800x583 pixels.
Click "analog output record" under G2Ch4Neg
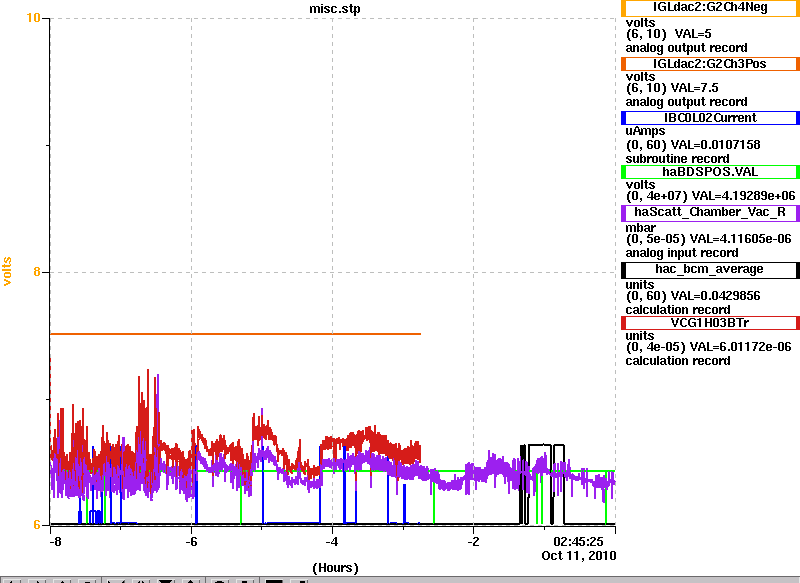coord(686,48)
